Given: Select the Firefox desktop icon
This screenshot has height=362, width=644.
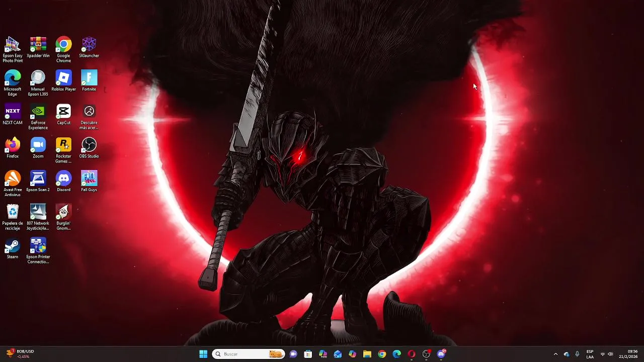Looking at the screenshot, I should click(x=13, y=148).
